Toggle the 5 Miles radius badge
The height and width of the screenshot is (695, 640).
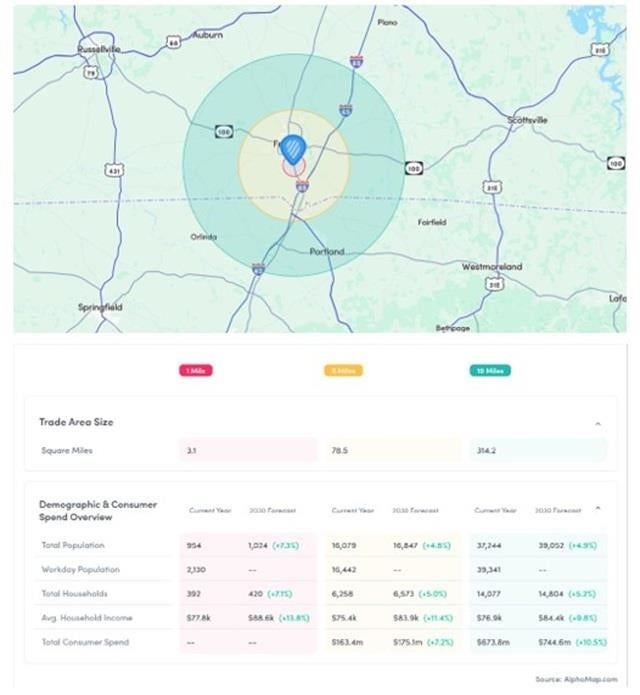pyautogui.click(x=343, y=371)
